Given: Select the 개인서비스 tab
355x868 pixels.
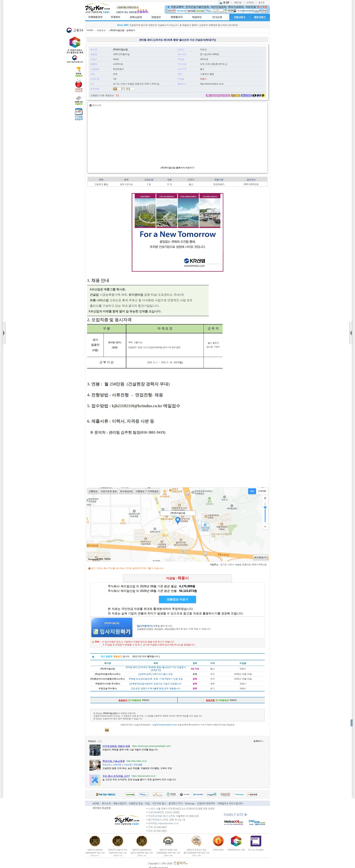Looking at the screenshot, I should tap(260, 17).
